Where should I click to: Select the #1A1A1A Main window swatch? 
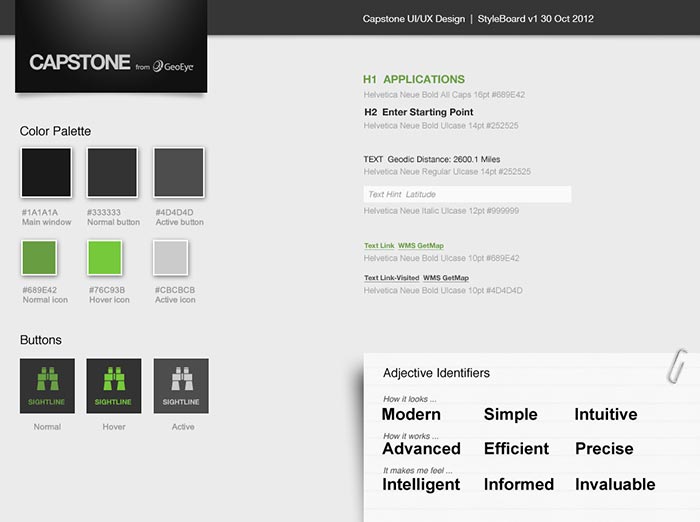(46, 172)
